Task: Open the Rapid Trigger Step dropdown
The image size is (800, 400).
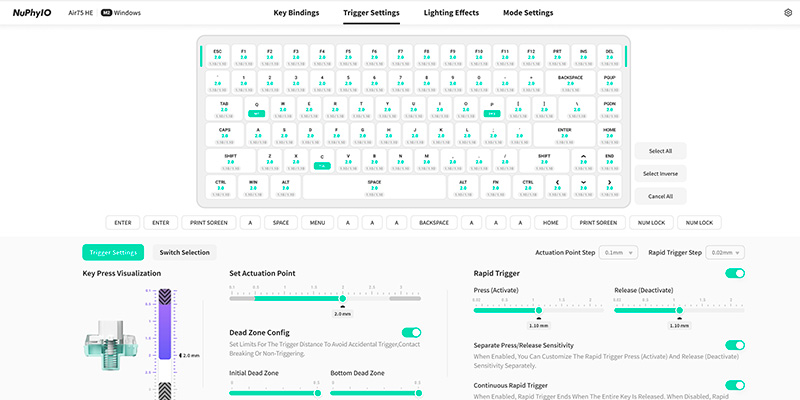Action: tap(725, 253)
